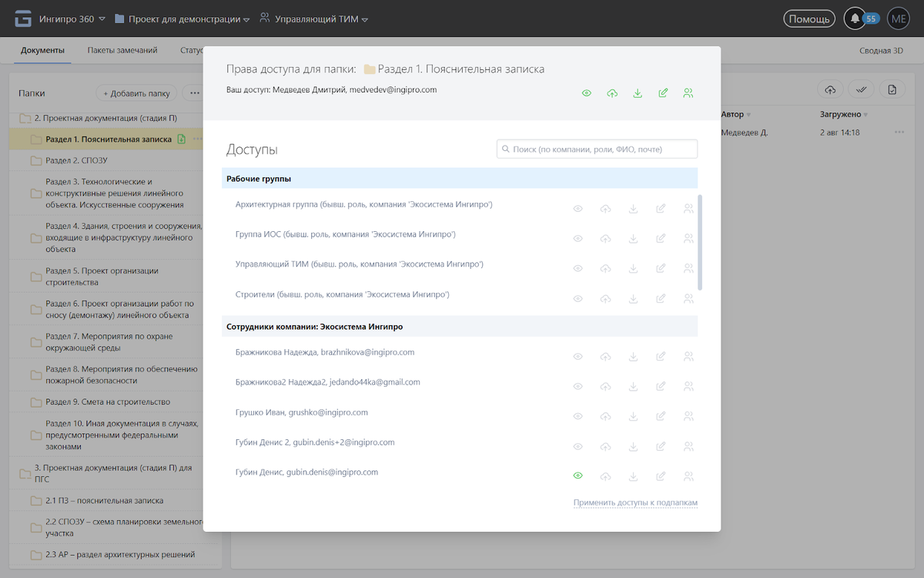Click upload permission icon for Группа ИОС
This screenshot has height=578, width=924.
click(x=606, y=239)
